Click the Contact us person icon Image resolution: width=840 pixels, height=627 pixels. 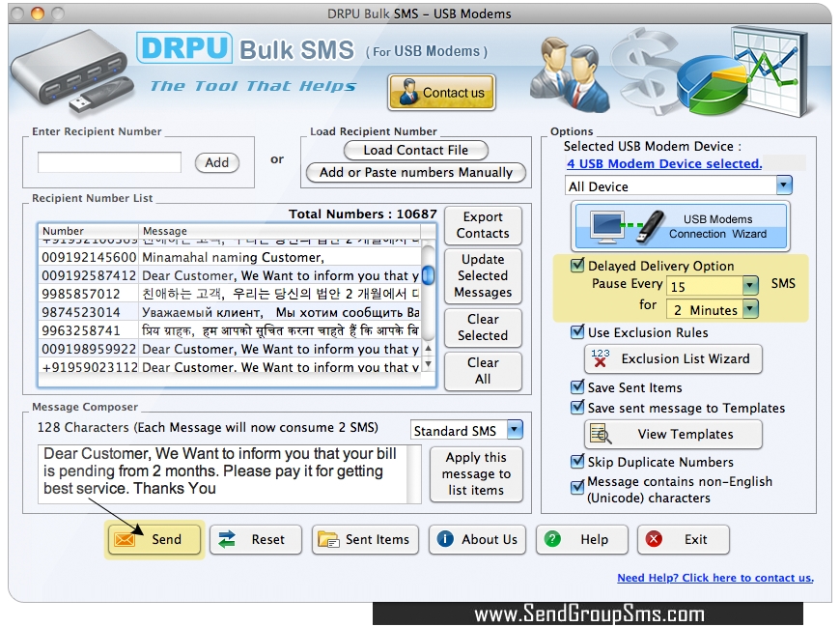[x=408, y=92]
